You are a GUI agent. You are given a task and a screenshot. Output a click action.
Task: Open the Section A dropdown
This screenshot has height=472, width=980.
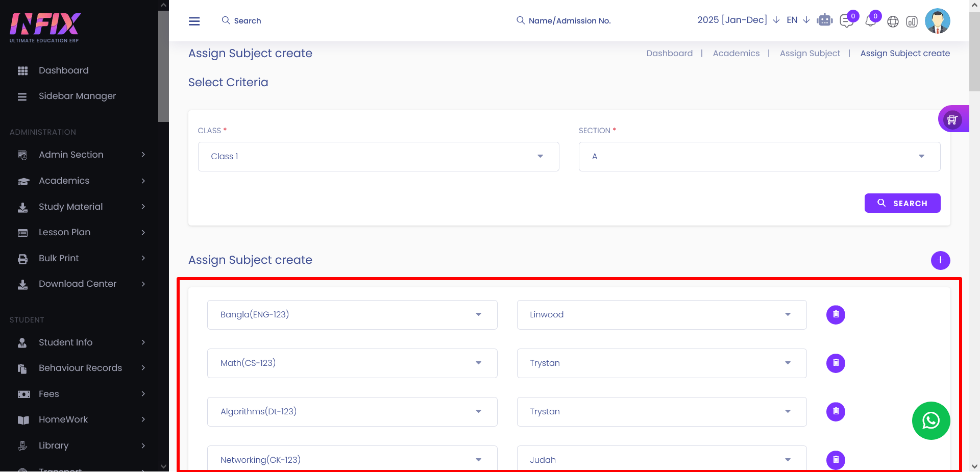[759, 157]
